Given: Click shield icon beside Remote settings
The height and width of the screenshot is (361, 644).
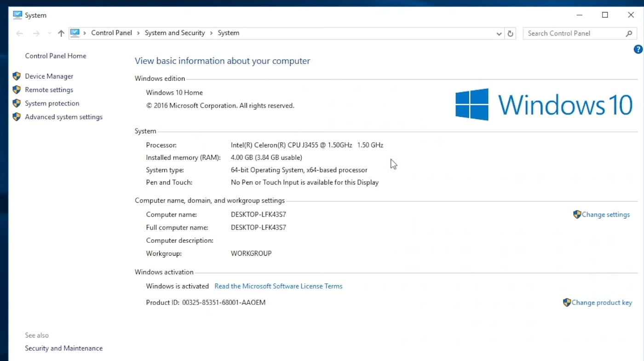Looking at the screenshot, I should point(17,90).
